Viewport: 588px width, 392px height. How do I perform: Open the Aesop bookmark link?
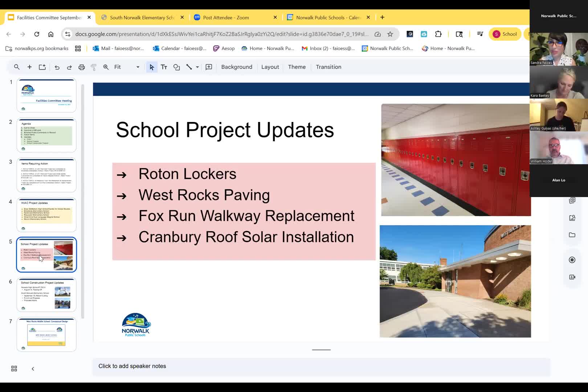pos(224,48)
